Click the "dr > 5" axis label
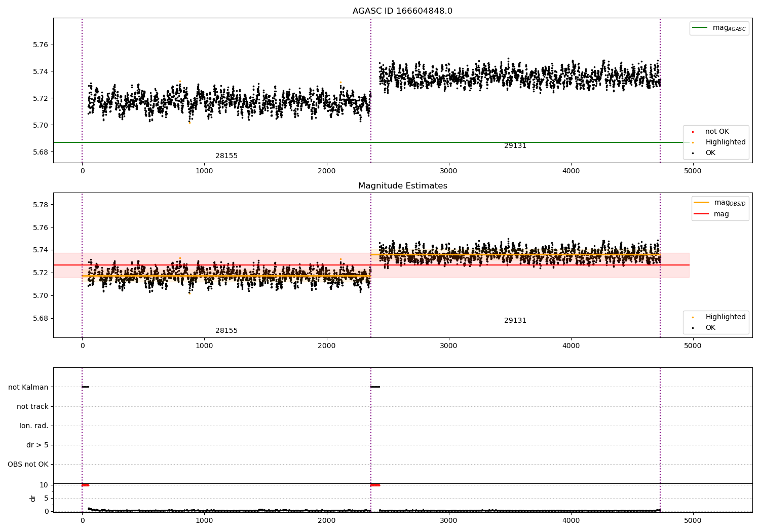The width and height of the screenshot is (760, 532). (x=37, y=445)
